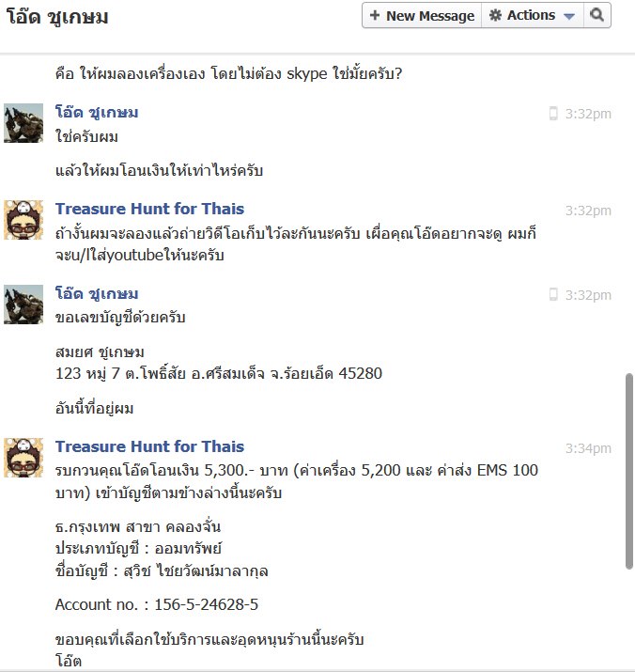Viewport: 635px width, 672px height.
Task: Click the mobile phone icon beside the third 3:32pm
Action: (x=553, y=295)
